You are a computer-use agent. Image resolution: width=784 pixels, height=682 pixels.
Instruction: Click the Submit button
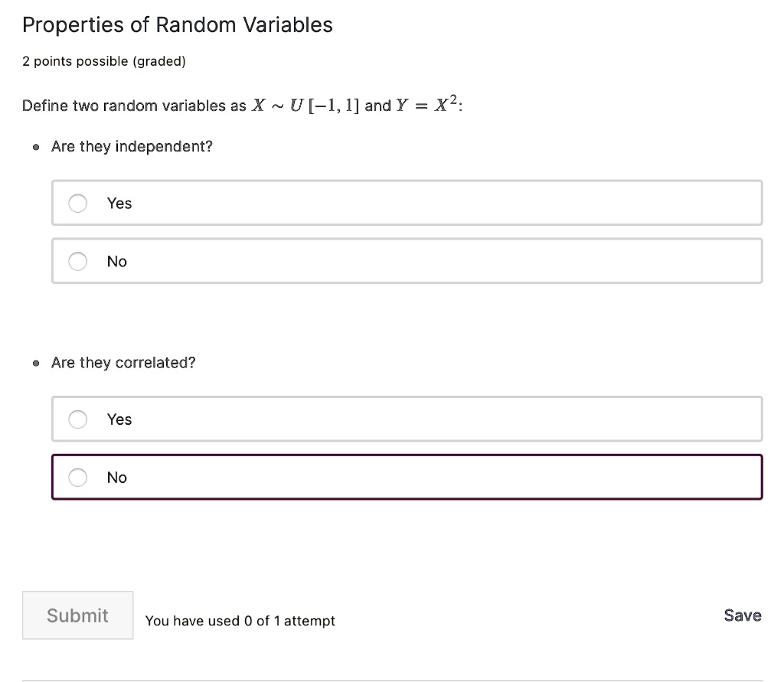click(x=77, y=615)
